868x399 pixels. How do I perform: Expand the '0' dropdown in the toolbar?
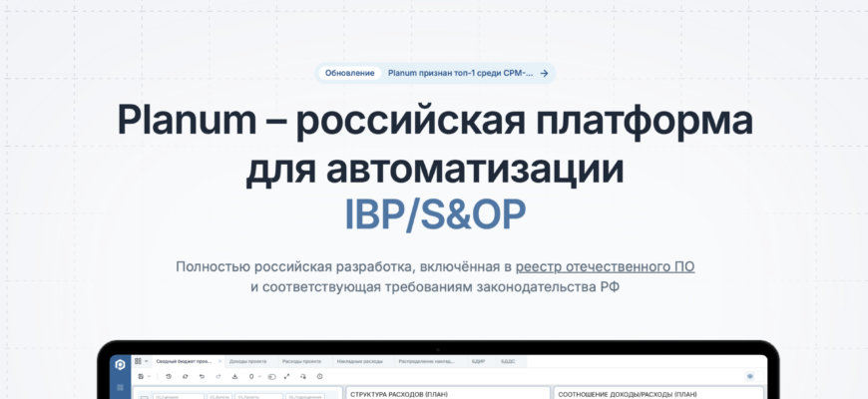click(x=255, y=376)
